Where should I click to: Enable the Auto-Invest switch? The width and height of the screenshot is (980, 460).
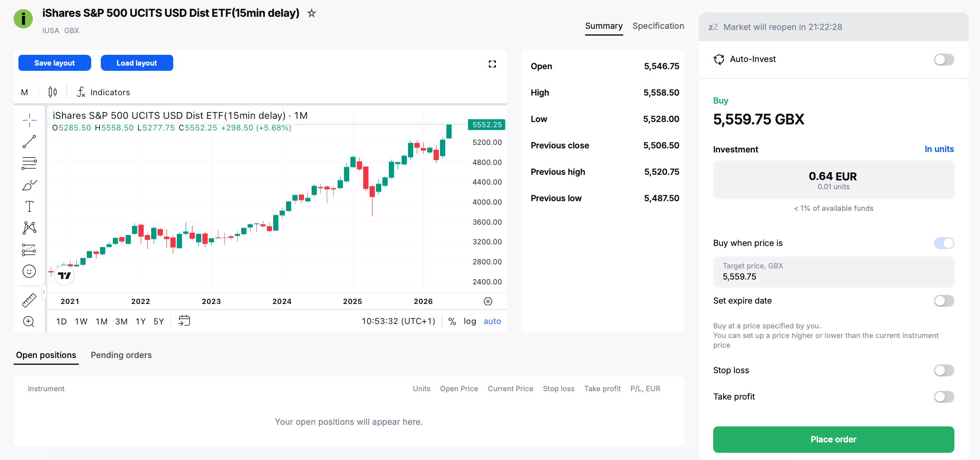[944, 60]
